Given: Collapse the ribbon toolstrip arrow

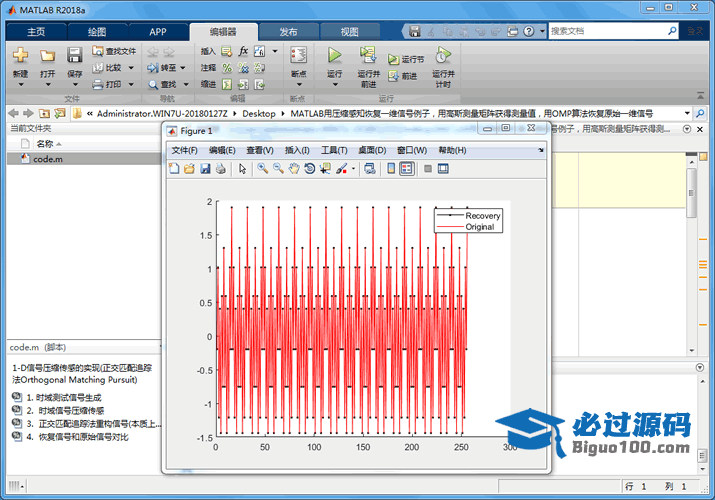Looking at the screenshot, I should tap(700, 96).
